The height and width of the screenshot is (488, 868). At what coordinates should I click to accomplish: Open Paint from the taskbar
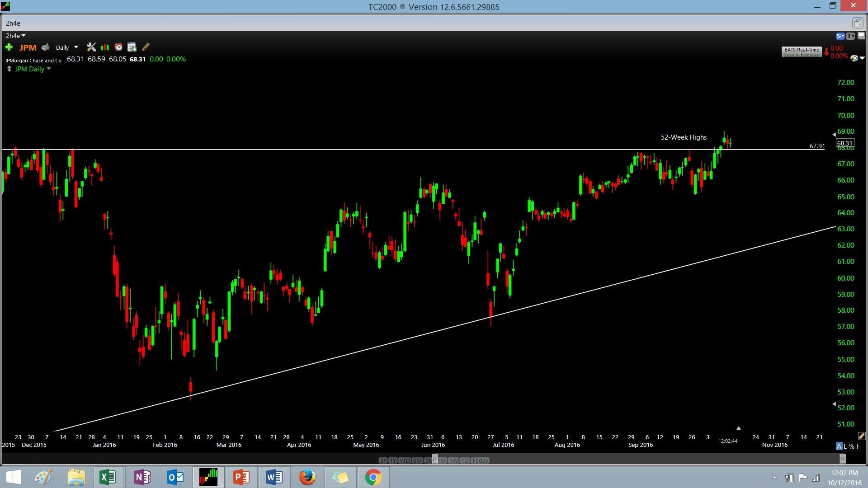click(x=43, y=477)
